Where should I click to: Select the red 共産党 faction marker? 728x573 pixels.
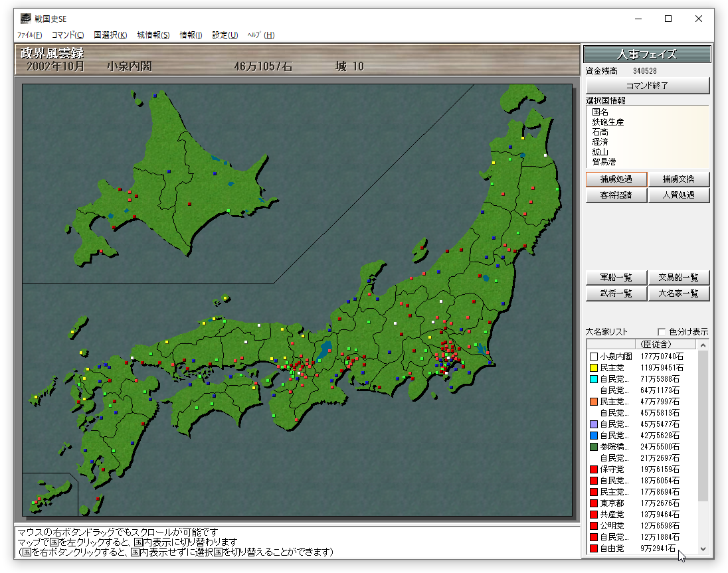point(594,515)
